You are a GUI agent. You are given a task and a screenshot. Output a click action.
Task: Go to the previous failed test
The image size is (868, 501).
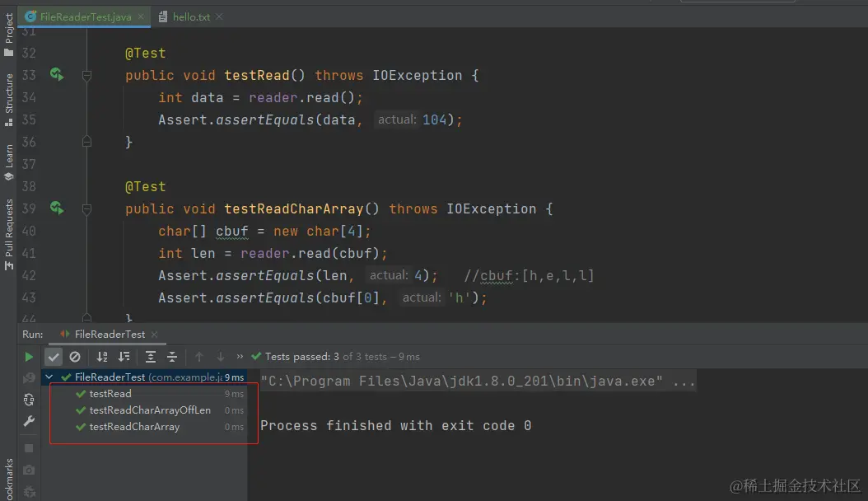pos(199,357)
